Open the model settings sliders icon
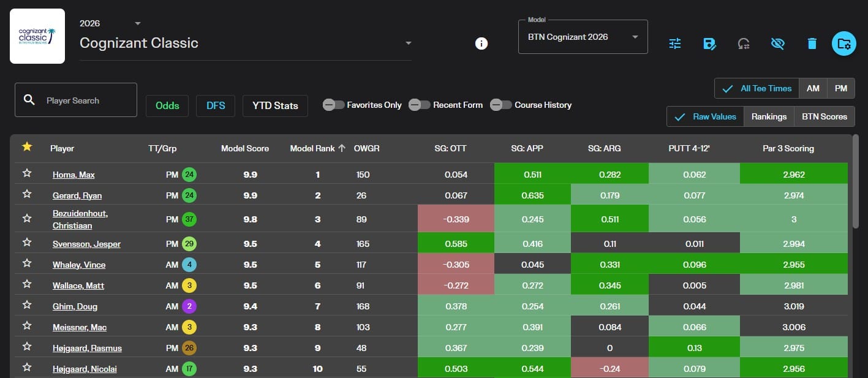The width and height of the screenshot is (868, 378). click(675, 43)
